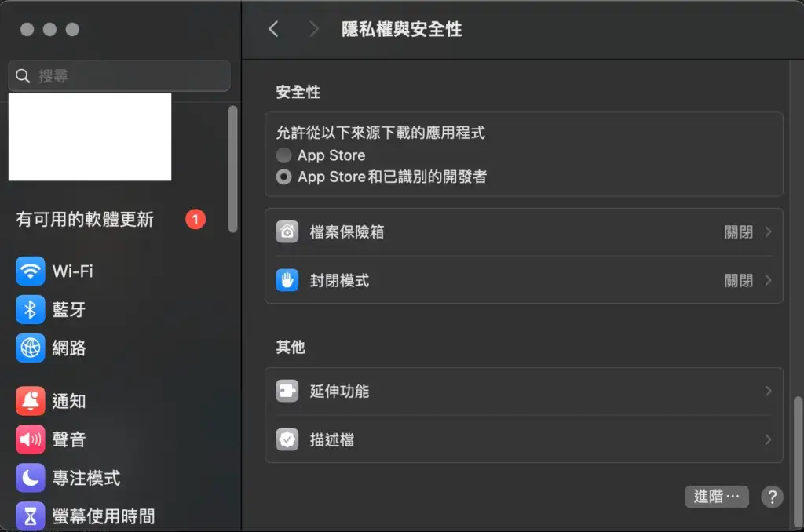Image resolution: width=804 pixels, height=532 pixels.
Task: Click the help question mark button
Action: click(771, 497)
